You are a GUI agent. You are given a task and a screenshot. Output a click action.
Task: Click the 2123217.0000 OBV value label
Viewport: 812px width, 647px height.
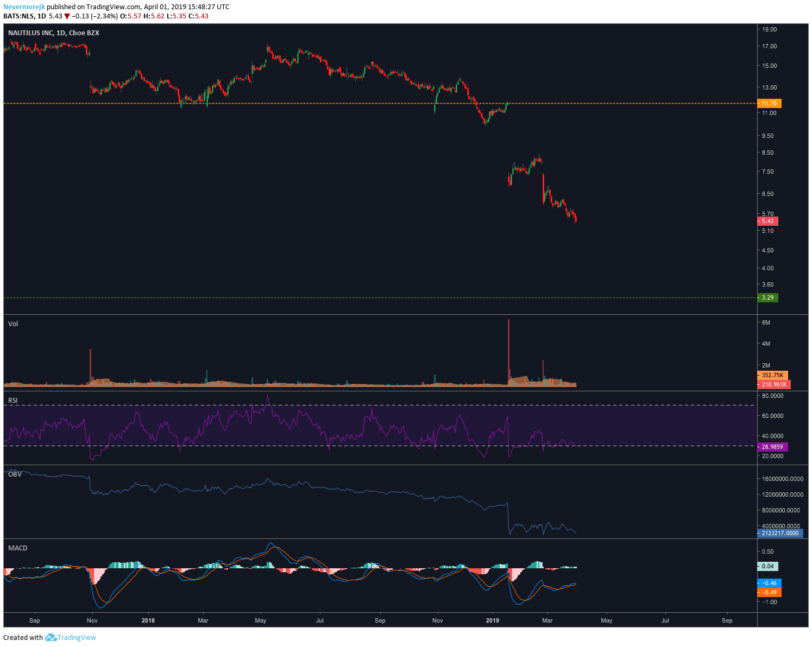point(780,533)
